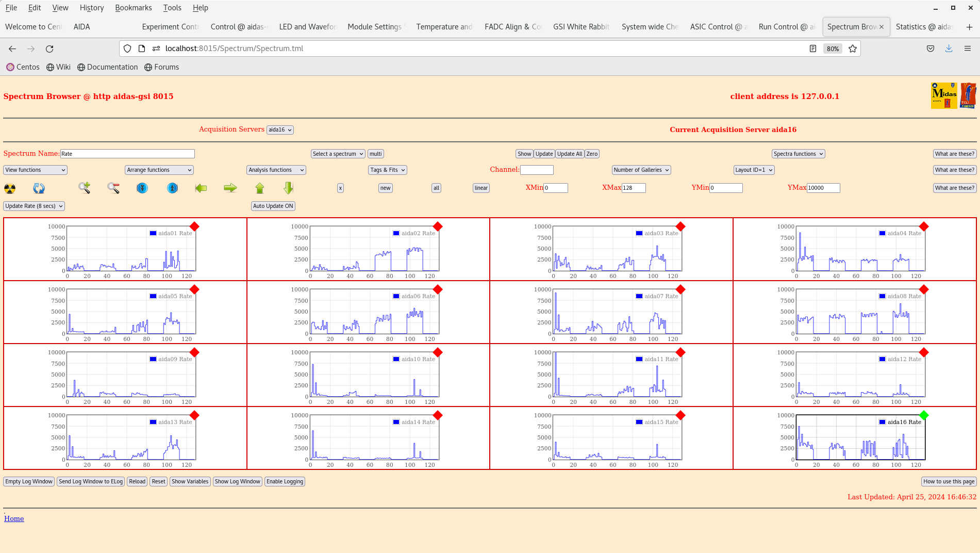The width and height of the screenshot is (980, 553).
Task: Click the blue double down arrow icon
Action: click(142, 188)
